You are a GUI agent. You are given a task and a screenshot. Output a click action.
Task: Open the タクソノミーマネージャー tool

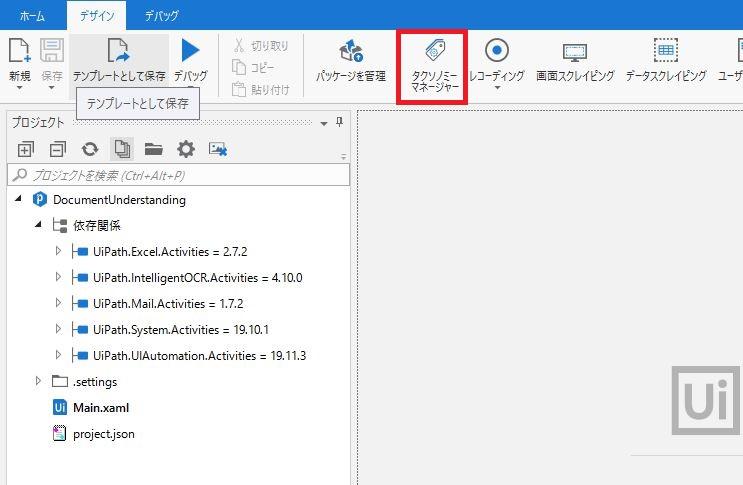pos(434,66)
